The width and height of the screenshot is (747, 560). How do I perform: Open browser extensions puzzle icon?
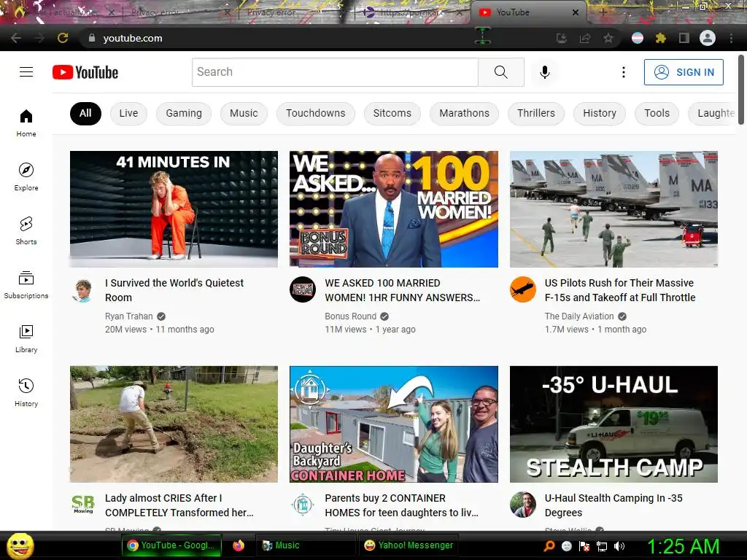pyautogui.click(x=660, y=38)
